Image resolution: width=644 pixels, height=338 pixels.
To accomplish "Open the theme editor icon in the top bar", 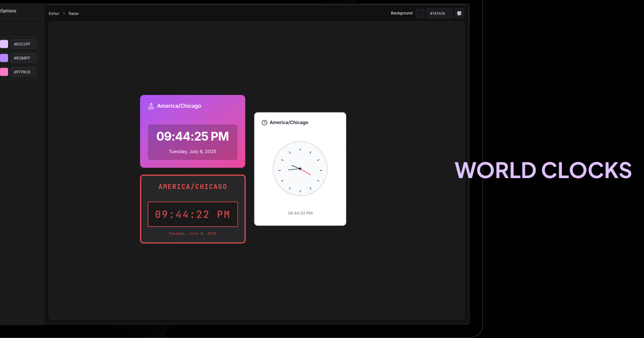I will [x=459, y=13].
